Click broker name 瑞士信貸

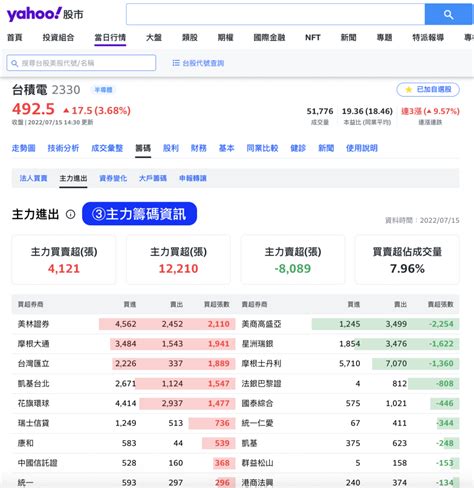[33, 423]
